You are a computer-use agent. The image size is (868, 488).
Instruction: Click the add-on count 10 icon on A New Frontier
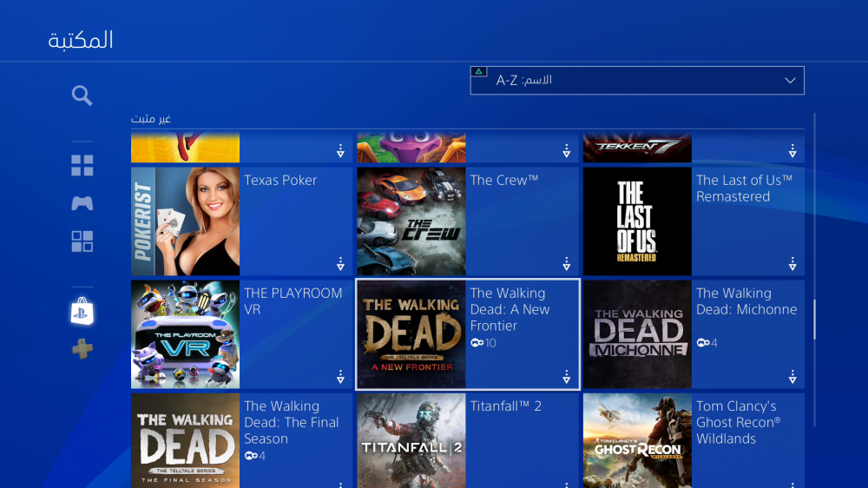[x=483, y=343]
